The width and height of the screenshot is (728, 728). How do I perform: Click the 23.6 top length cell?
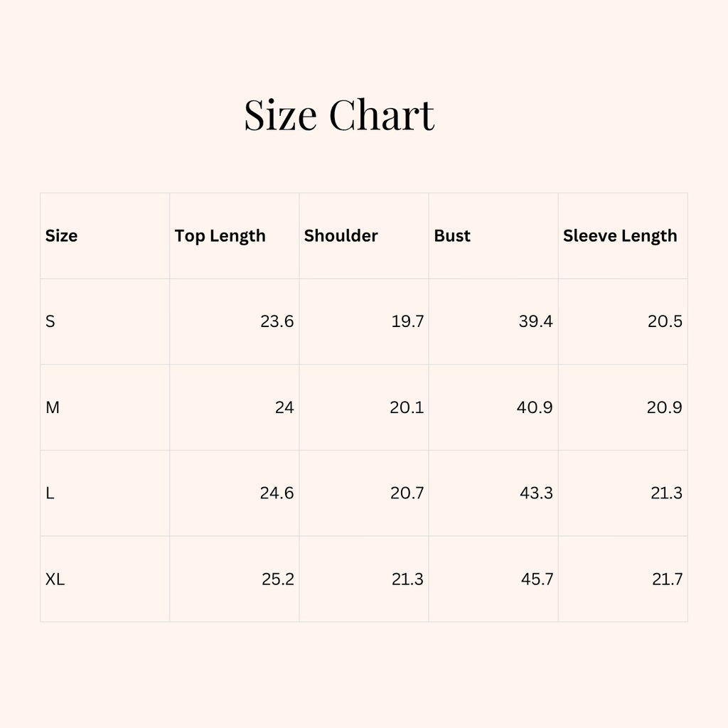tap(277, 321)
